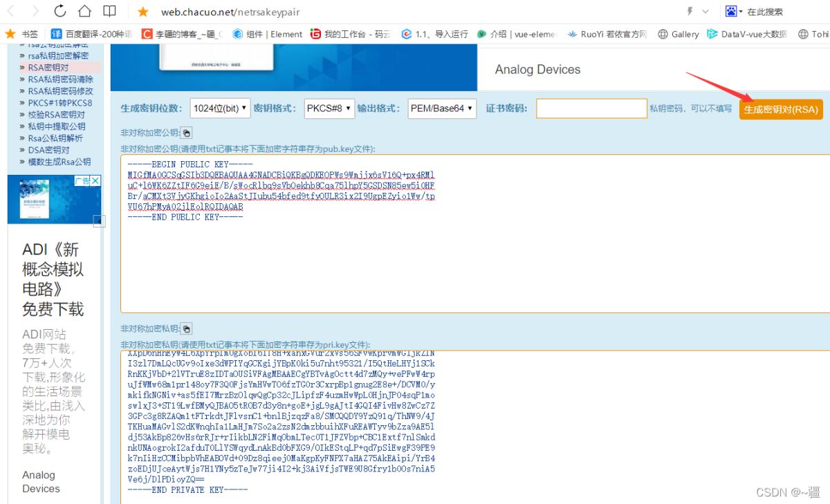830x504 pixels.
Task: Click the 生成密钥对(RSA) button
Action: 781,109
